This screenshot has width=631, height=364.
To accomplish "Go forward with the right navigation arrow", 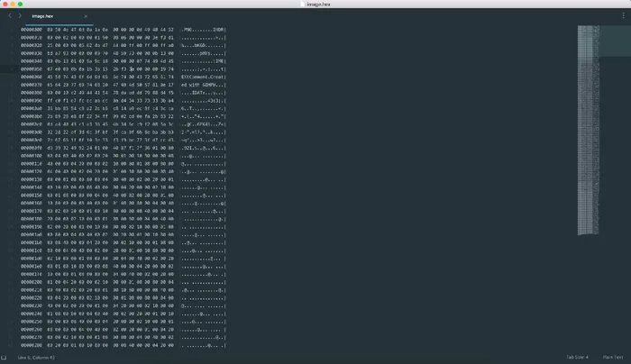I will point(20,15).
